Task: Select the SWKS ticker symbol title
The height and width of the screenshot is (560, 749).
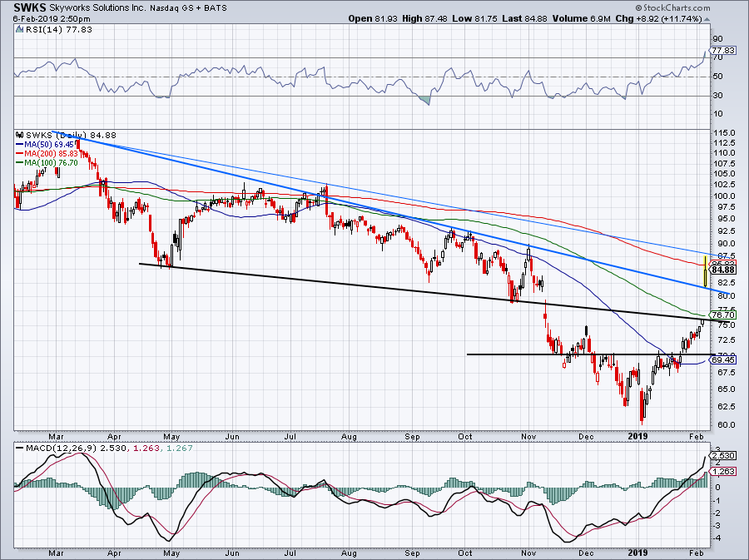Action: pyautogui.click(x=29, y=7)
